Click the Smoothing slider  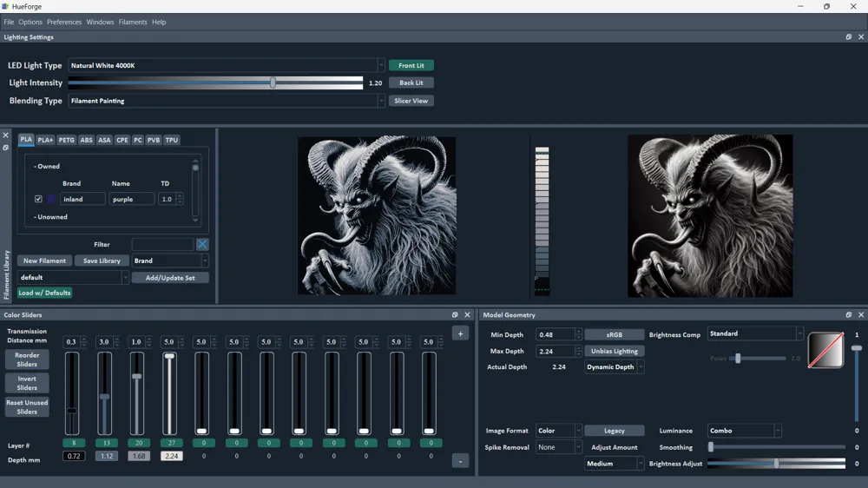(777, 446)
